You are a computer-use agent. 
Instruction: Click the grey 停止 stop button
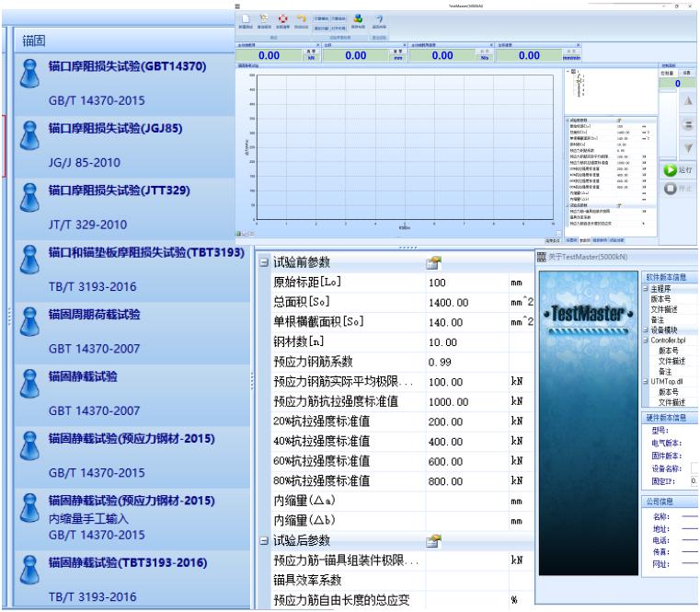pos(678,189)
